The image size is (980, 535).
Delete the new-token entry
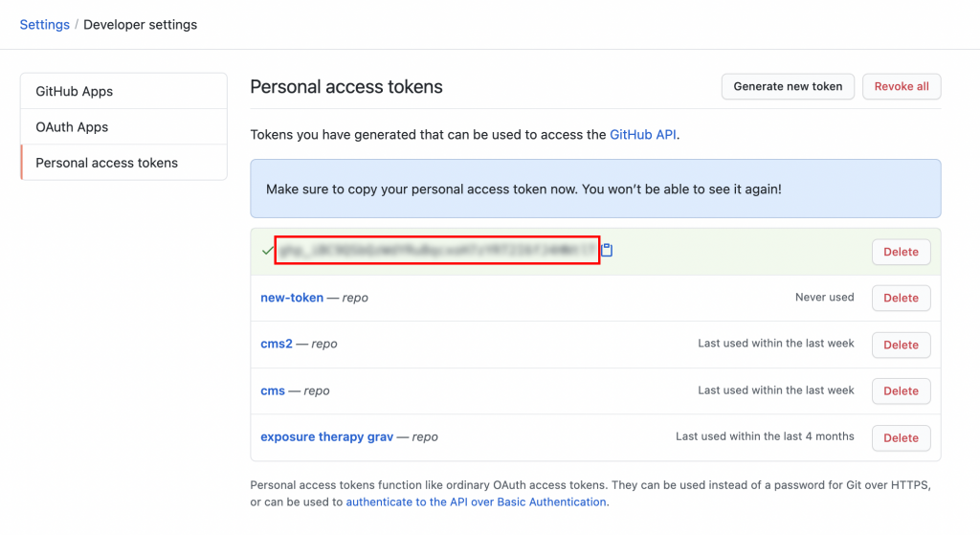click(901, 298)
